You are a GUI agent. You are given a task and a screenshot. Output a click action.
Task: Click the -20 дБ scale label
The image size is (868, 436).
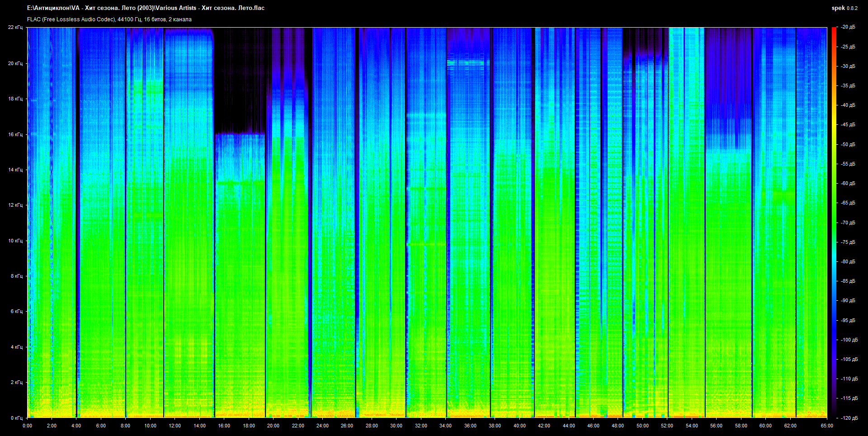click(x=848, y=27)
